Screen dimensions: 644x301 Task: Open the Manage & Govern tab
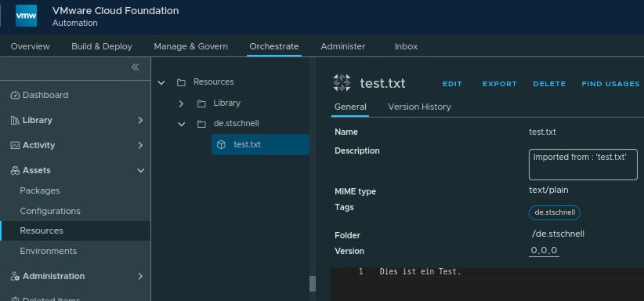[x=190, y=46]
